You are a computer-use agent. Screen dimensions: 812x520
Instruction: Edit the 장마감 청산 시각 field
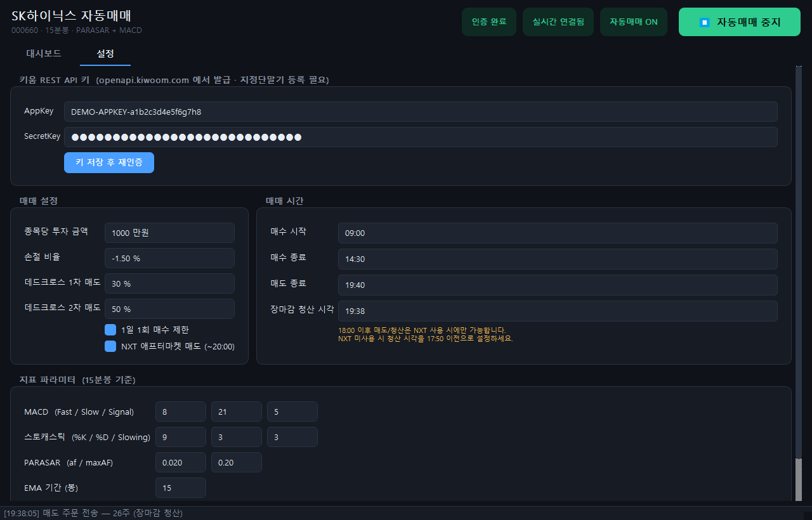558,311
